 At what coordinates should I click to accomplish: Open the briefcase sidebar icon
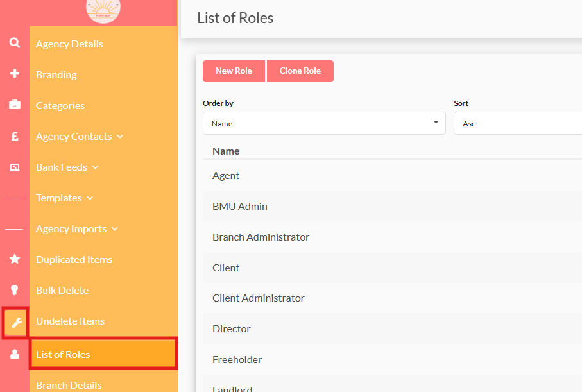(x=15, y=105)
